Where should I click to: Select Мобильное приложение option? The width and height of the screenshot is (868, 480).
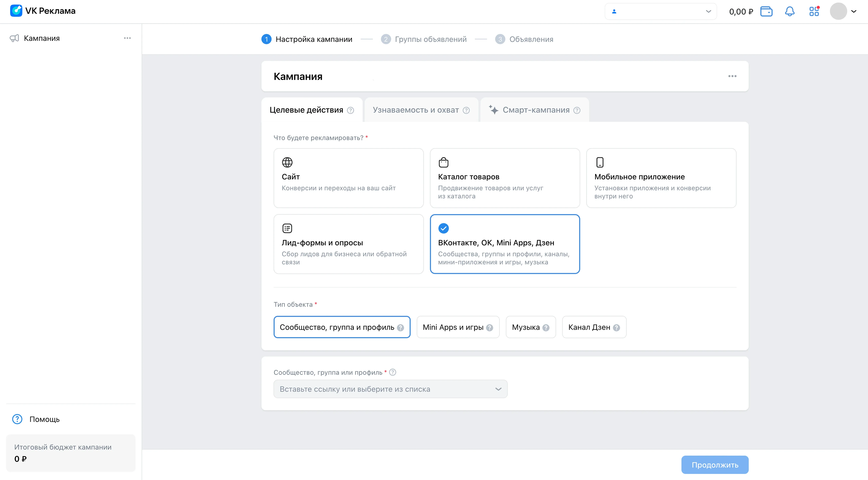661,178
